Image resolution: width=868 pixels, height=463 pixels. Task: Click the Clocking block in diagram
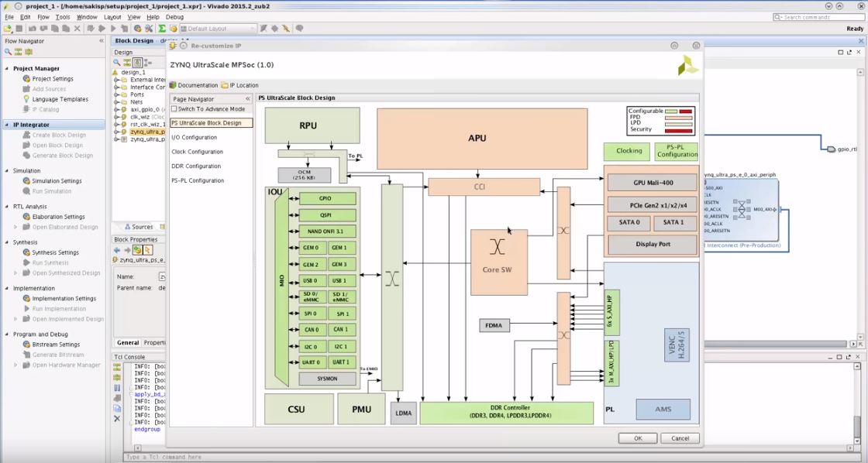pos(627,151)
